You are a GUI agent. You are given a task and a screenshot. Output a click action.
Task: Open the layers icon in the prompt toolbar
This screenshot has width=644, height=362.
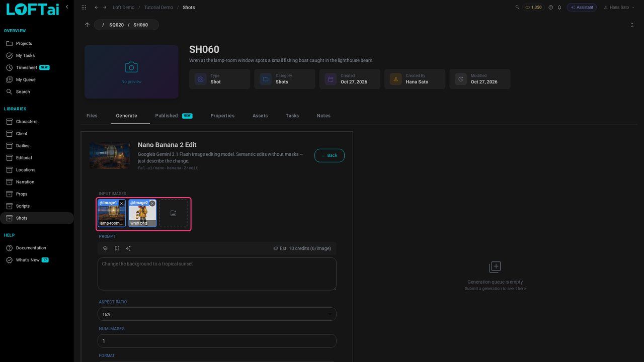coord(105,248)
